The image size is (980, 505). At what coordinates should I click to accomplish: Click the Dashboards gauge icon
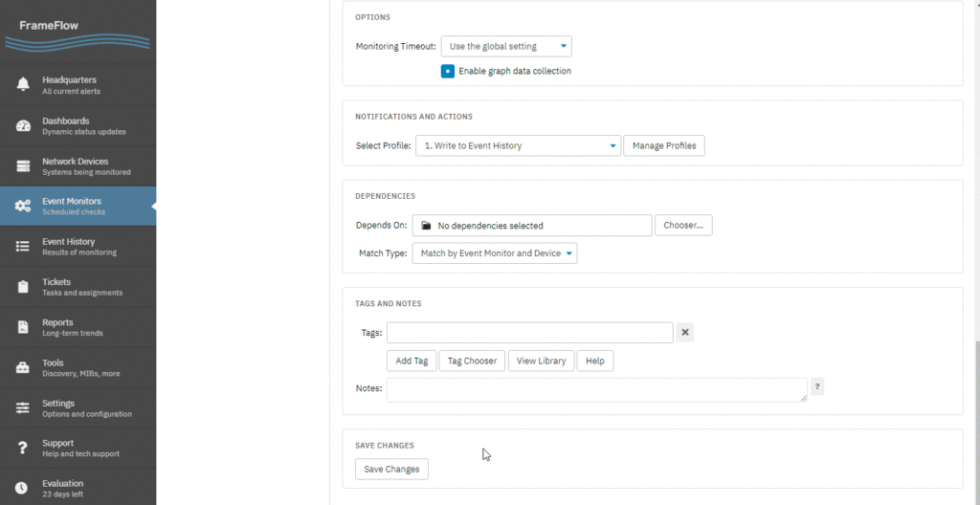point(23,125)
